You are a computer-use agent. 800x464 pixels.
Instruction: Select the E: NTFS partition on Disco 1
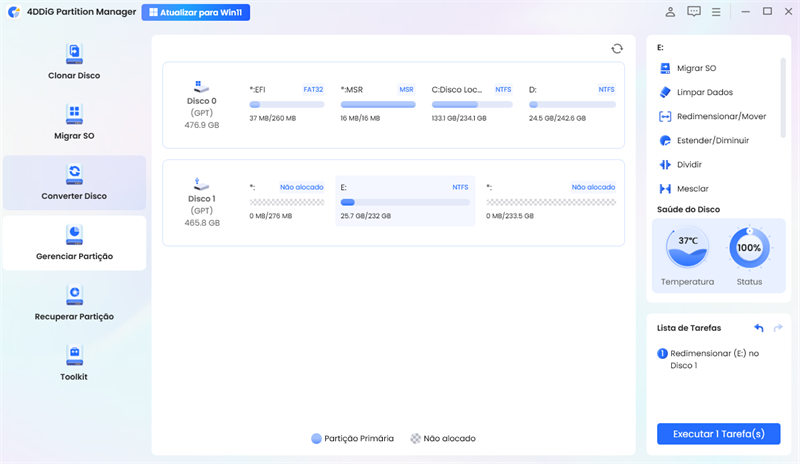(x=404, y=202)
